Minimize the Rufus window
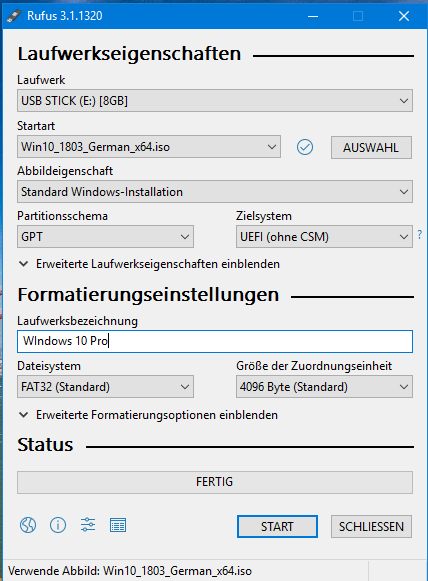Viewport: 428px width, 581px height. pos(313,16)
